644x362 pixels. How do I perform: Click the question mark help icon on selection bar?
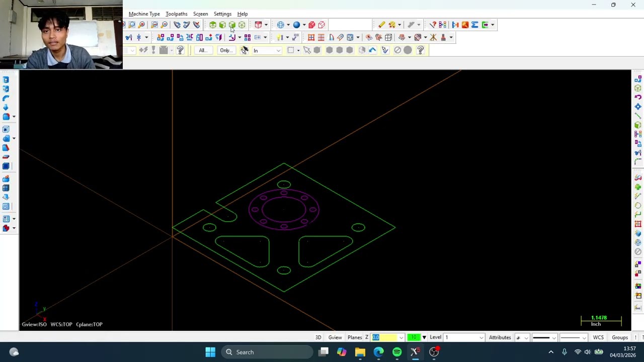click(x=421, y=50)
